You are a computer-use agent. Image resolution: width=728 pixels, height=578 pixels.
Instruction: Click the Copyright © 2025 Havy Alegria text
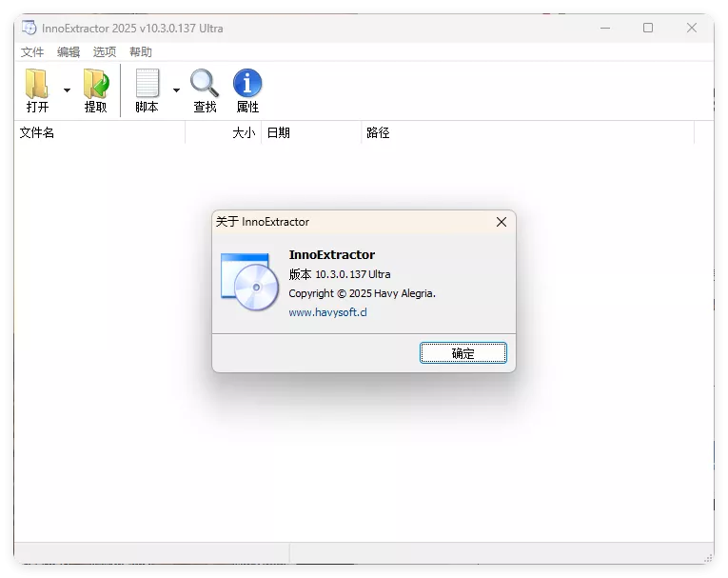point(363,293)
